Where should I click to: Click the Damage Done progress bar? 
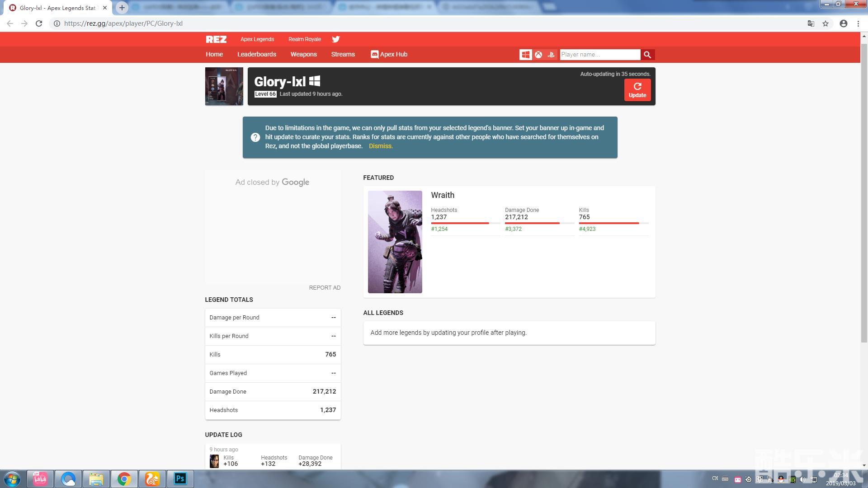click(539, 223)
